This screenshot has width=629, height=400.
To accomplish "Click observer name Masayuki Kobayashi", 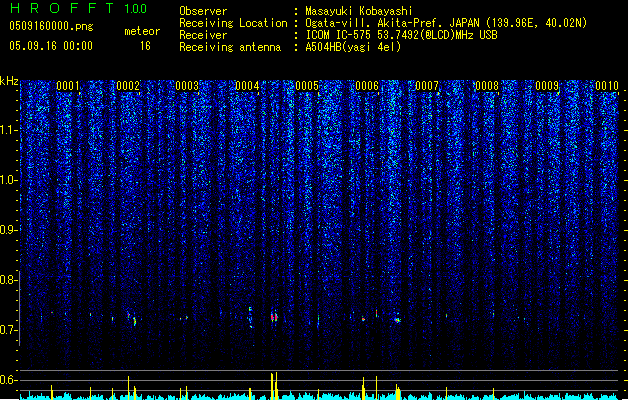I will coord(359,11).
